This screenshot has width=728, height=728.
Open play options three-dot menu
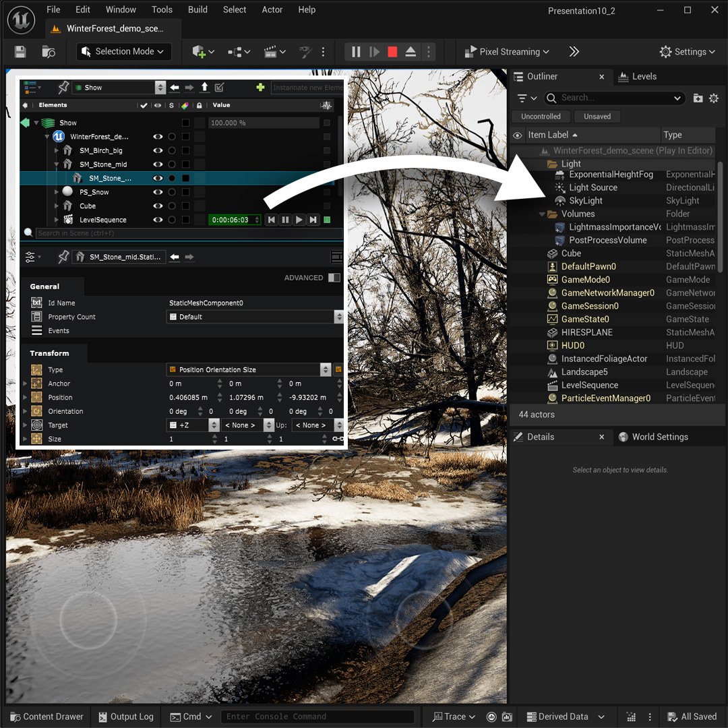[x=429, y=51]
